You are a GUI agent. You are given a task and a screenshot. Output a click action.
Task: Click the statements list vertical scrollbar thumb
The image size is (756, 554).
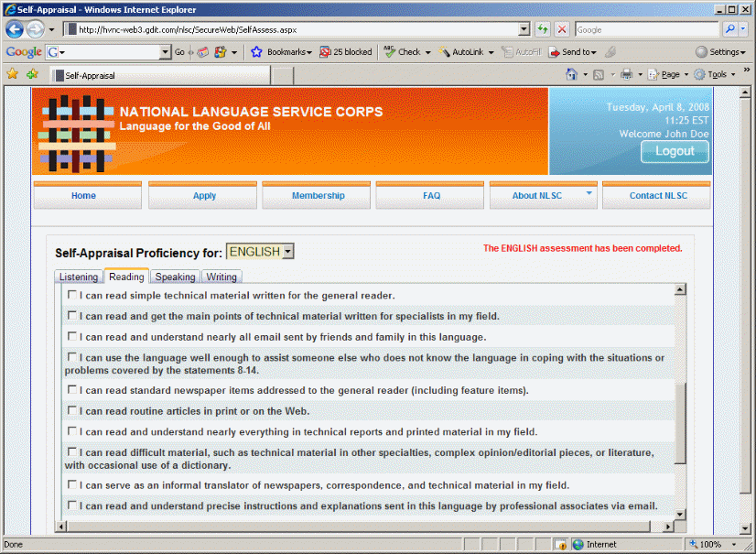pos(680,424)
